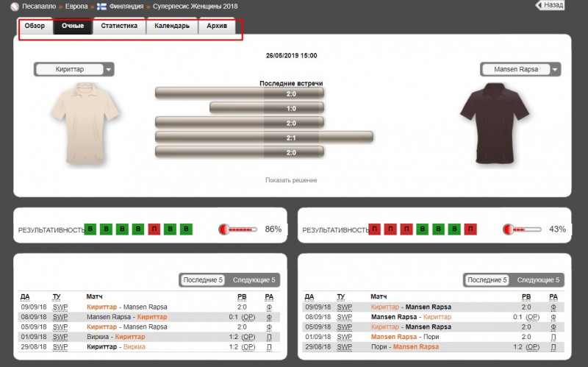Click the light Кириттар jersey image
Image resolution: width=588 pixels, height=367 pixels.
(85, 124)
